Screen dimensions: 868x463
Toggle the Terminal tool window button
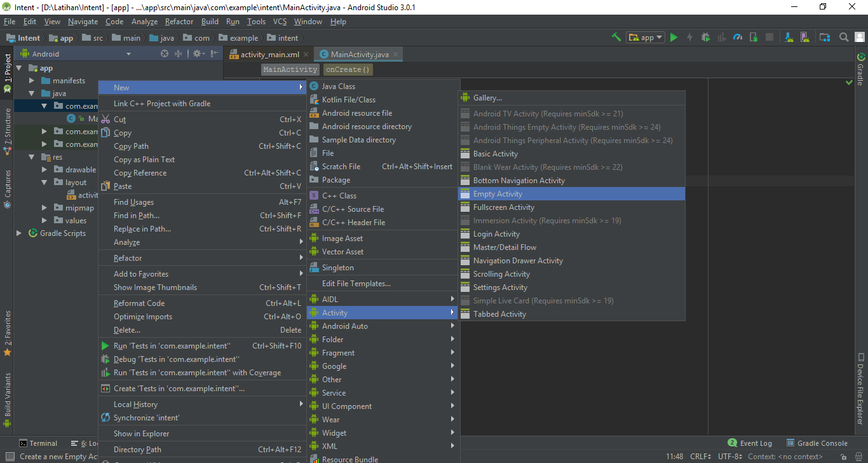(38, 443)
